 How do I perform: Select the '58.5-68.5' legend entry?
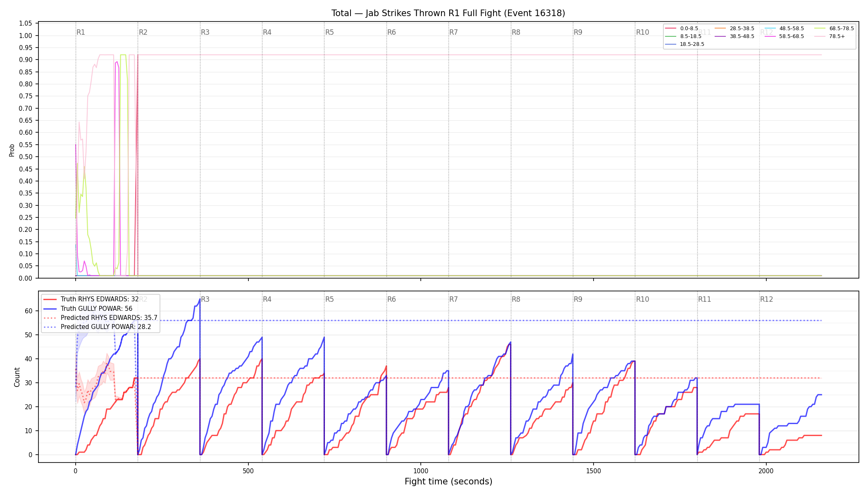pyautogui.click(x=784, y=36)
